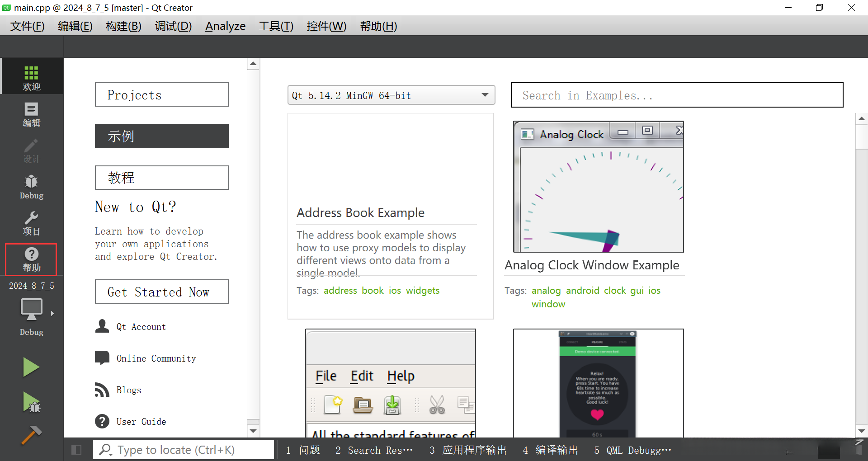Open the 帮助(H) menu in menu bar
This screenshot has width=868, height=461.
tap(378, 26)
